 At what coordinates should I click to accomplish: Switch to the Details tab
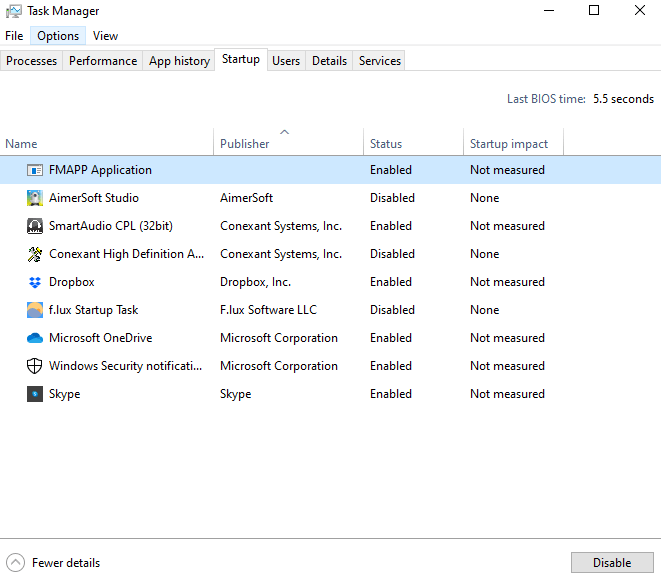(329, 61)
